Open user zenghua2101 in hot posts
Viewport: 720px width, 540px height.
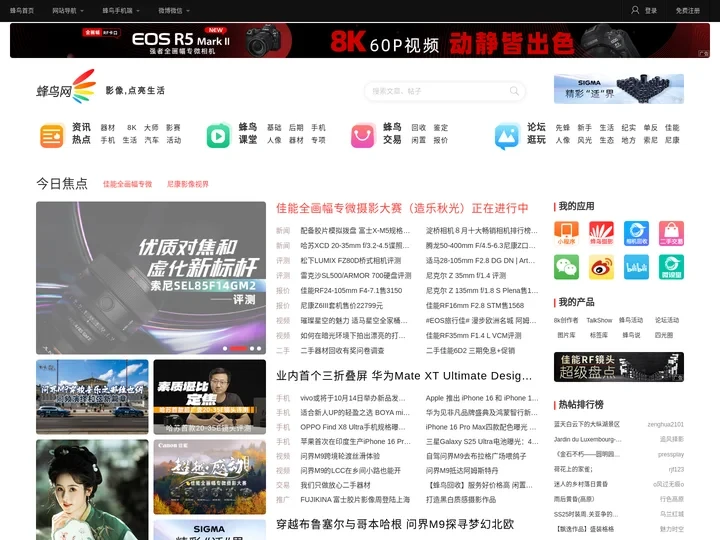pyautogui.click(x=665, y=424)
